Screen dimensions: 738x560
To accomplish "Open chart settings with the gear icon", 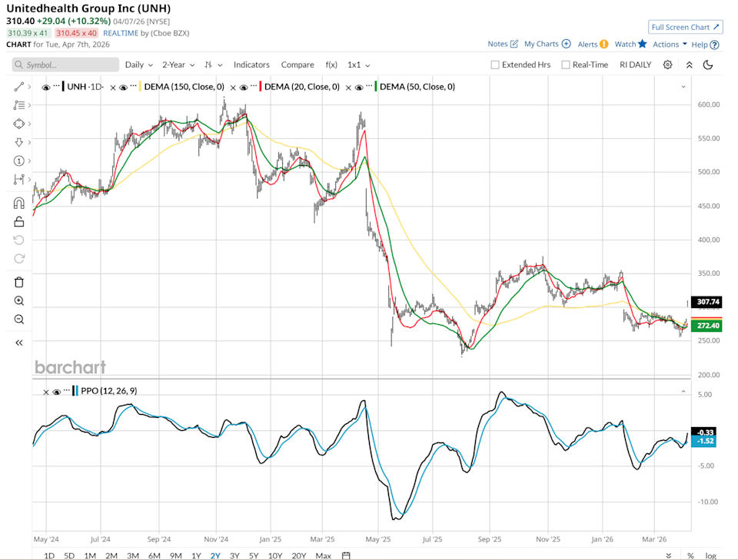I will pos(667,65).
